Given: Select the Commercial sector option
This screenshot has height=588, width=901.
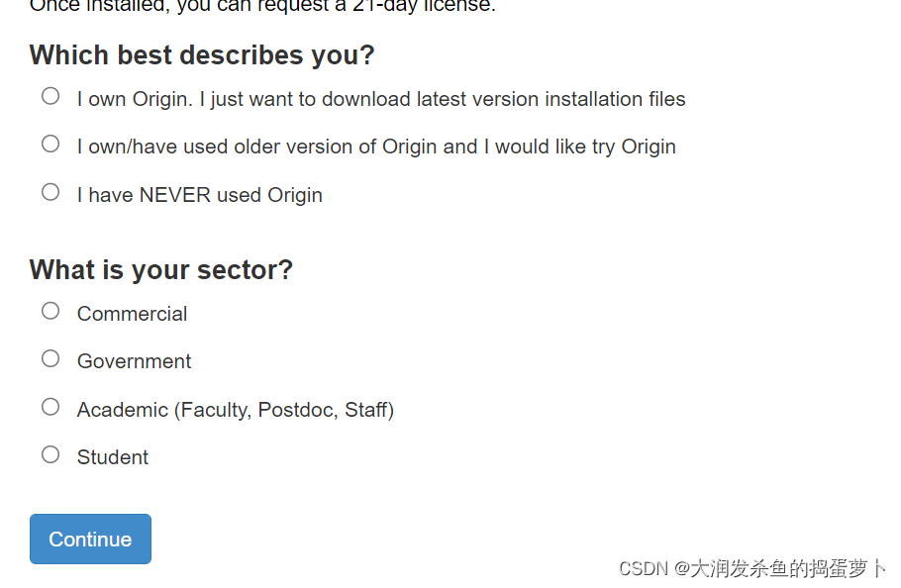Looking at the screenshot, I should coord(50,310).
